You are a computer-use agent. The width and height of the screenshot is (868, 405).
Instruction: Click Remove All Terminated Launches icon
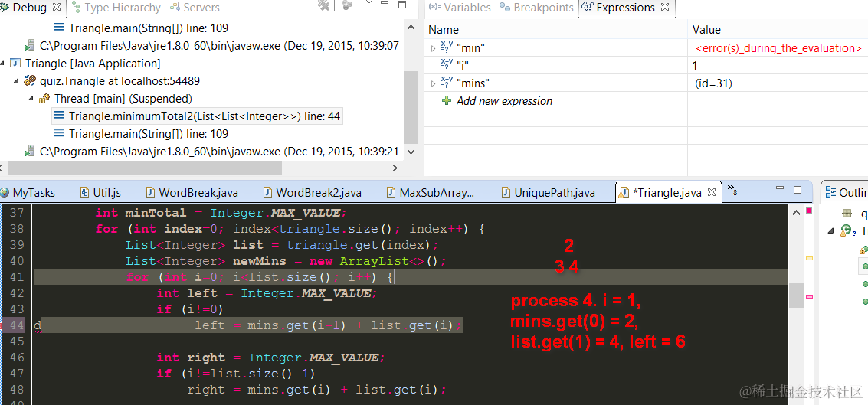click(324, 5)
